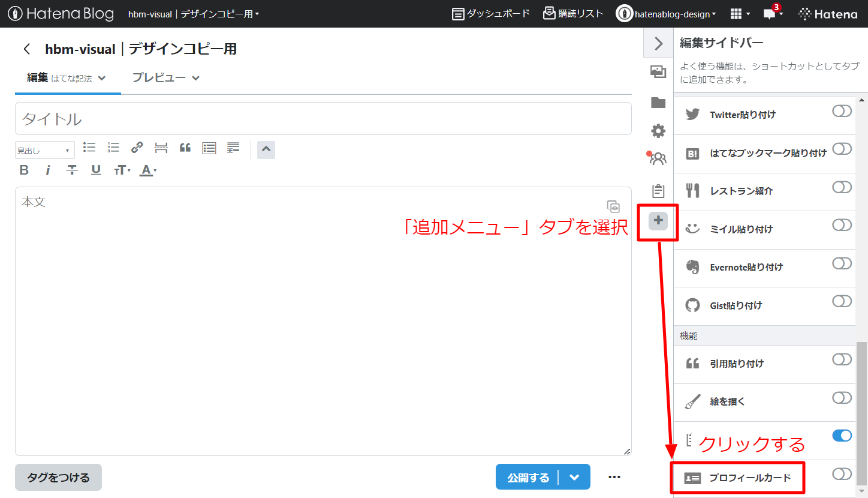Collapse the edit sidebar with the arrow
Viewport: 868px width, 498px height.
click(658, 44)
